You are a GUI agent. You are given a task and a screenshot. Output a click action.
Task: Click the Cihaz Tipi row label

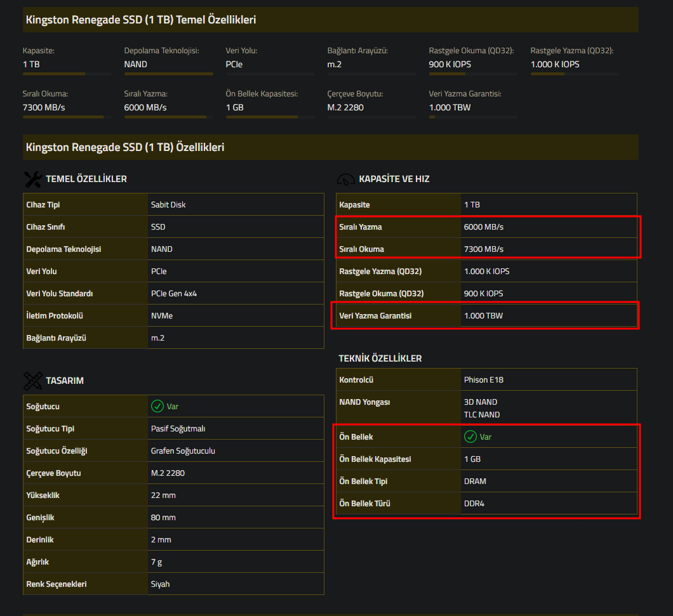tap(43, 205)
